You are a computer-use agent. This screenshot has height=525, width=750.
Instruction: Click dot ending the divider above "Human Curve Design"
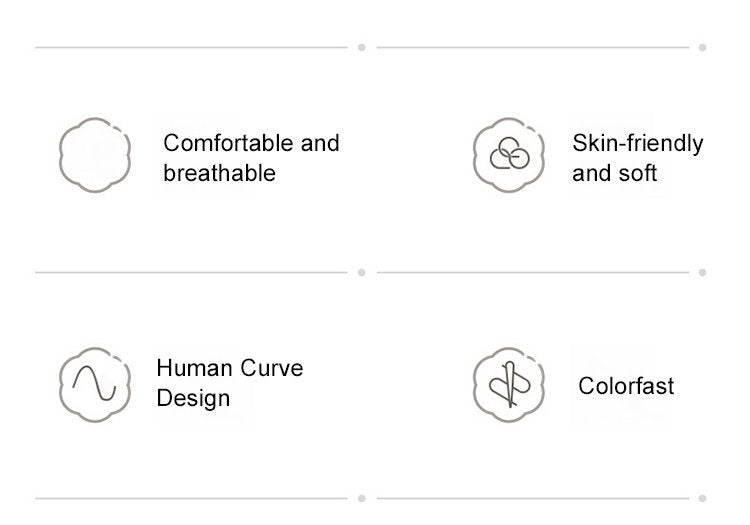361,272
